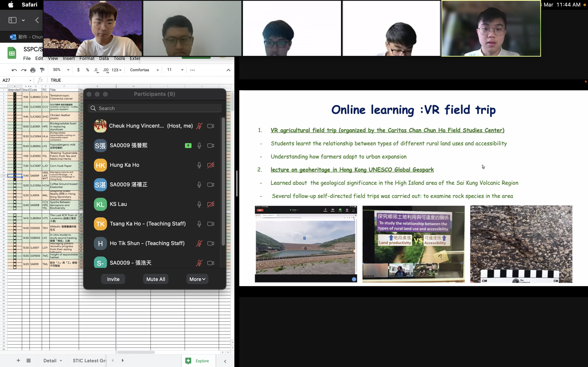Open the Safari sidebar panel icon

(x=12, y=20)
